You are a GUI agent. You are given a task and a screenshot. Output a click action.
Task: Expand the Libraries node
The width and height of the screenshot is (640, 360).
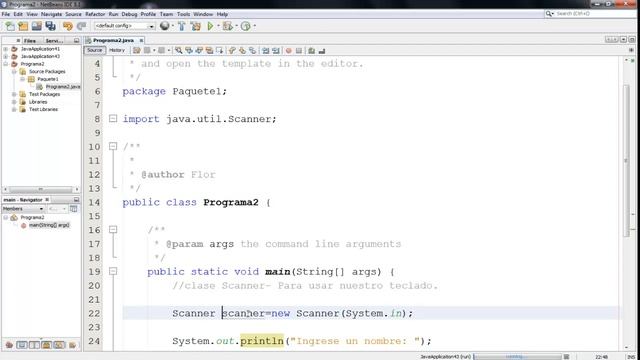tap(14, 102)
